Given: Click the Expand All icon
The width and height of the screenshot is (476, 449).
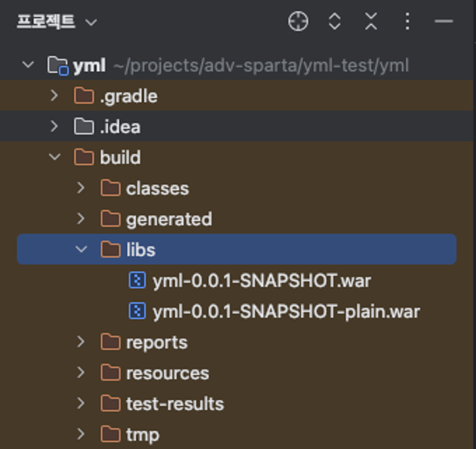Looking at the screenshot, I should [x=334, y=22].
